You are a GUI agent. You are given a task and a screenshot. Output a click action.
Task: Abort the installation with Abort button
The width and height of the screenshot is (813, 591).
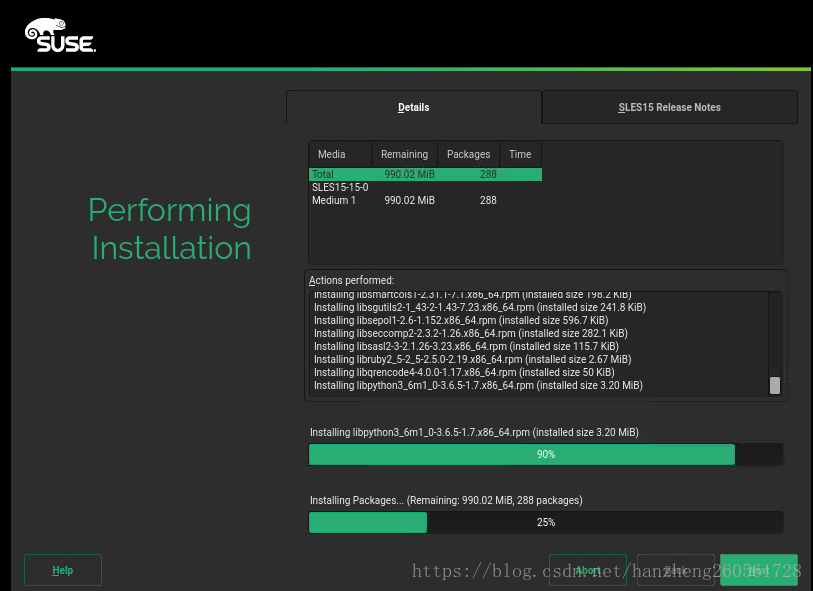588,570
